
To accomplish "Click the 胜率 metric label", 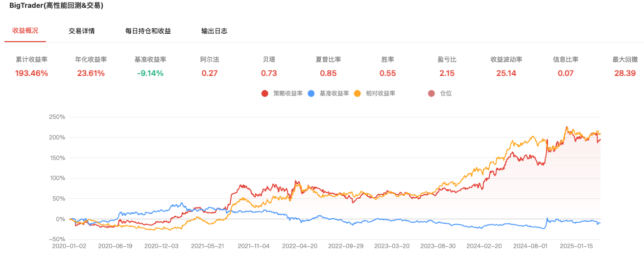I will [387, 60].
